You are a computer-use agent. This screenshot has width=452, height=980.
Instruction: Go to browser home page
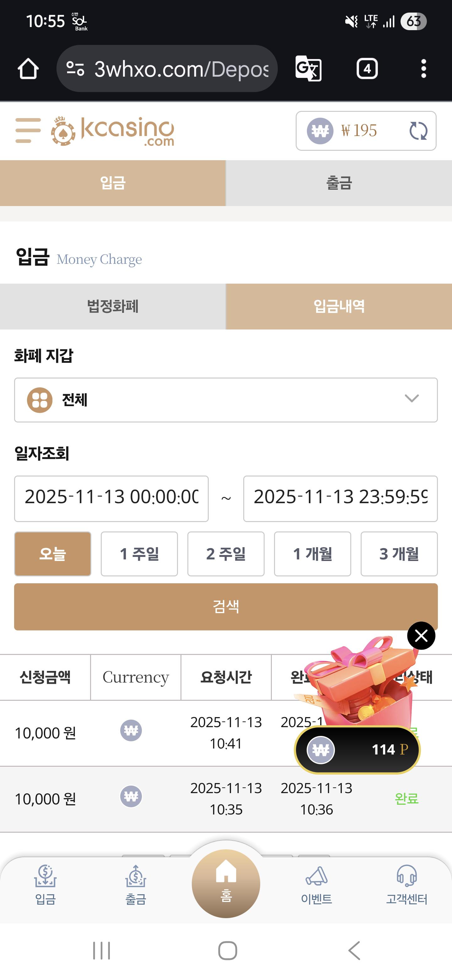tap(28, 69)
